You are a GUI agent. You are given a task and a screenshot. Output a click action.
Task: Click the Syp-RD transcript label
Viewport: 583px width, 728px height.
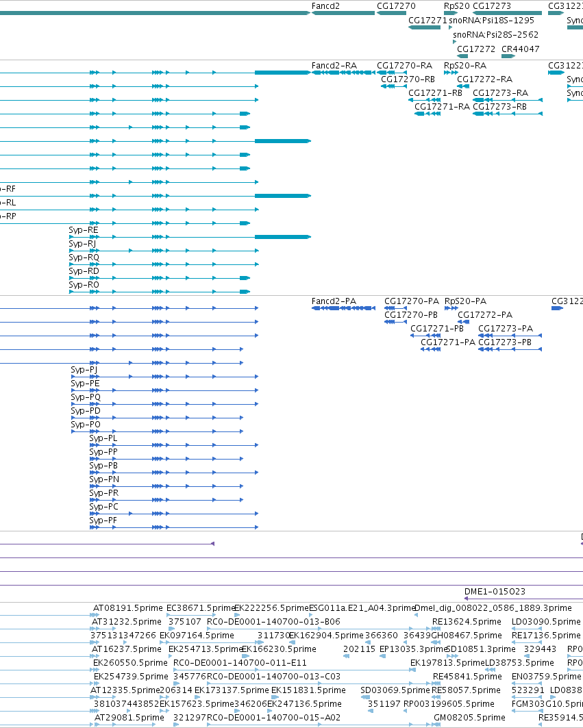84,271
